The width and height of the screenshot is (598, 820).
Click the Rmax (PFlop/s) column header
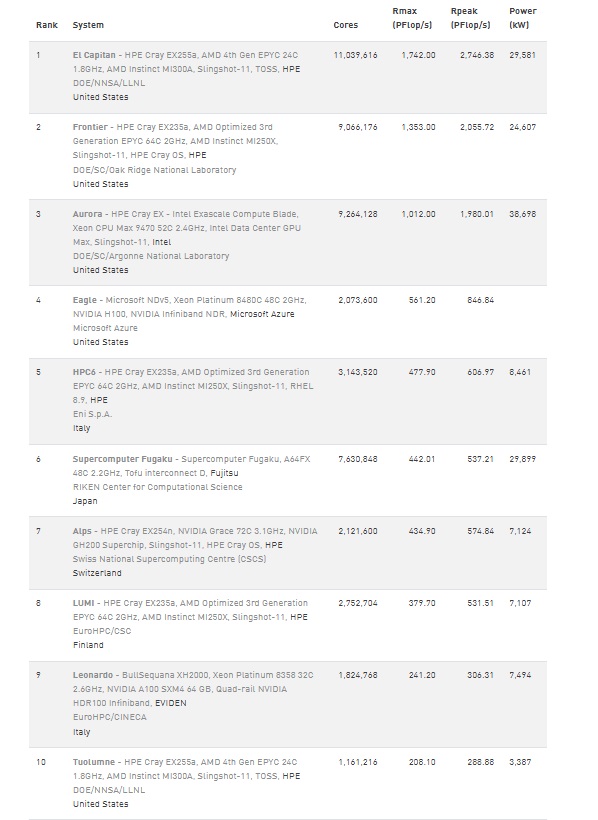click(412, 18)
